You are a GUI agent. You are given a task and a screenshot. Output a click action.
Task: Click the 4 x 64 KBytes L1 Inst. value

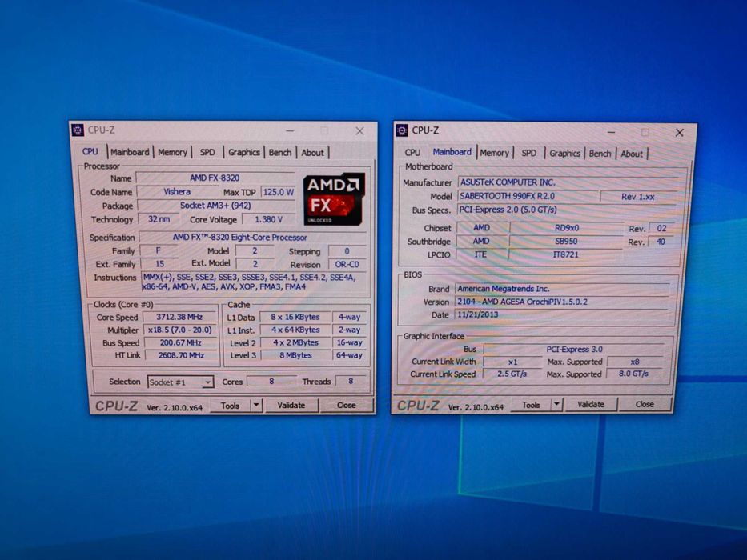coord(295,330)
